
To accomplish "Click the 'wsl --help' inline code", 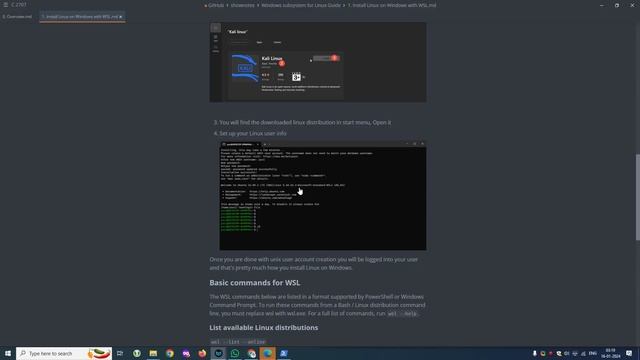I will click(x=402, y=313).
